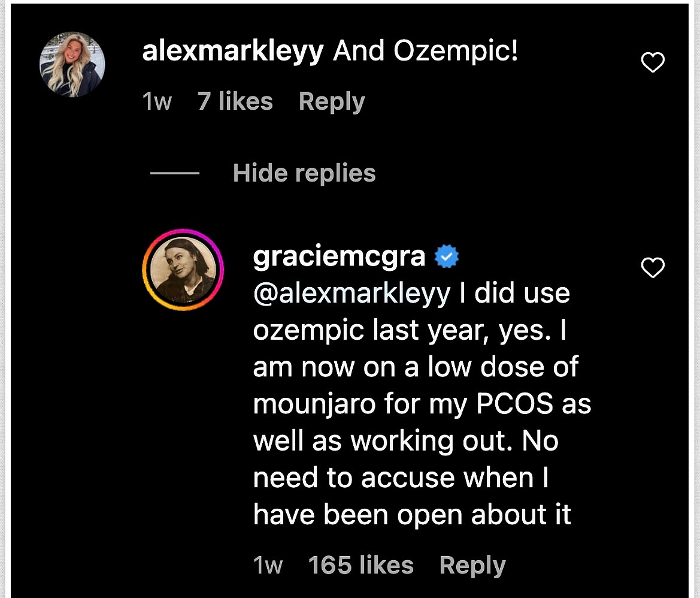View the 165 likes on the reply

360,564
